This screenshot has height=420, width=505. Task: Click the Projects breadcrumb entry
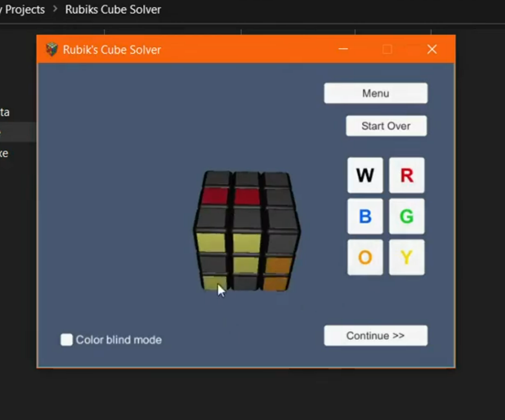[22, 10]
